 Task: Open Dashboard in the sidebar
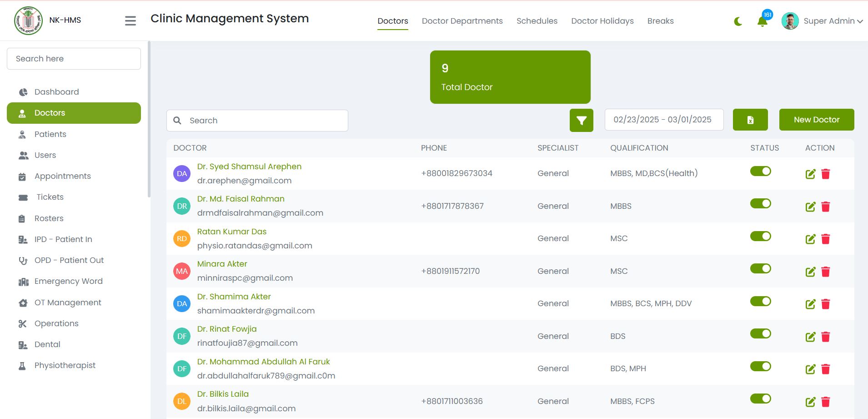click(74, 92)
